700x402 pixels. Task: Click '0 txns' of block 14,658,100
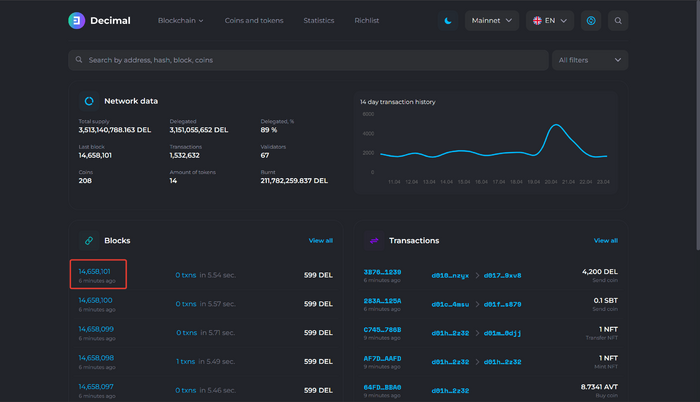[x=186, y=304]
